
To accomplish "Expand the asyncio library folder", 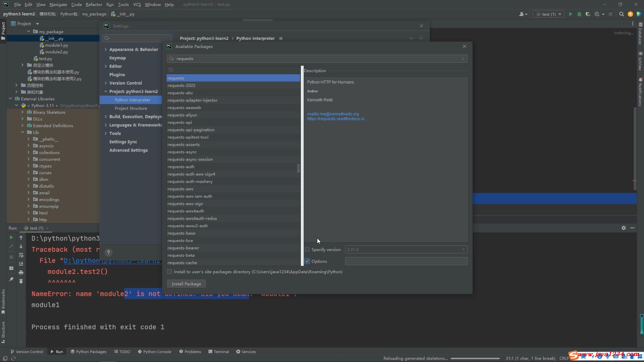I will coord(29,146).
